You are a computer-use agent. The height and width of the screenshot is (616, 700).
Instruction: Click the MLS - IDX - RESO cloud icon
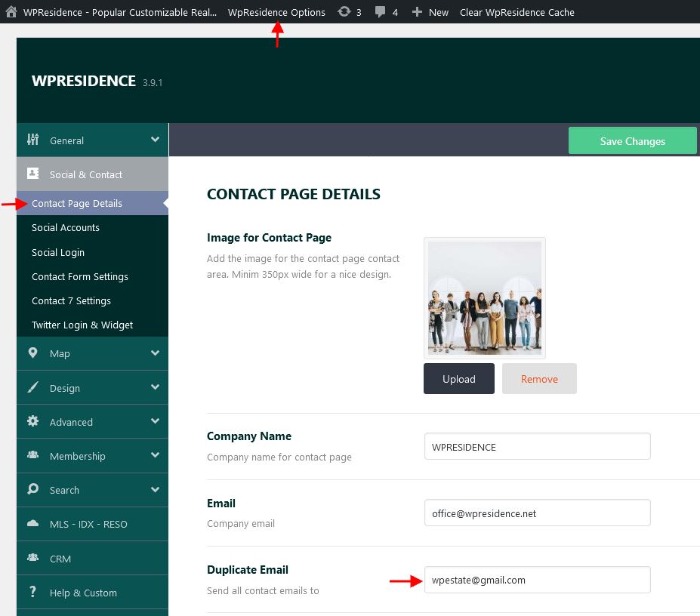pos(32,523)
